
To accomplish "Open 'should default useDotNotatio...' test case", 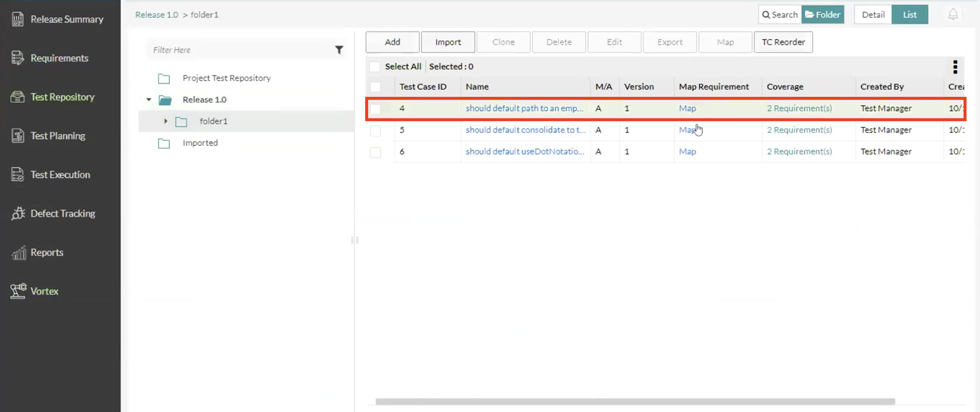I will click(525, 152).
